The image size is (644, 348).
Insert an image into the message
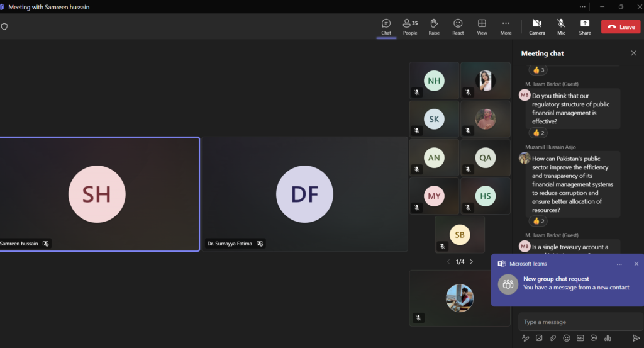coord(539,338)
